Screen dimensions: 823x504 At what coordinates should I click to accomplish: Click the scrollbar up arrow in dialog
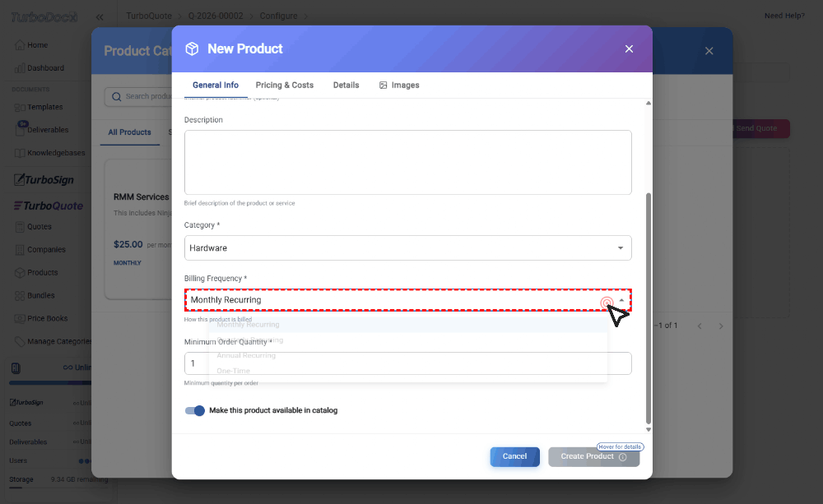point(649,104)
